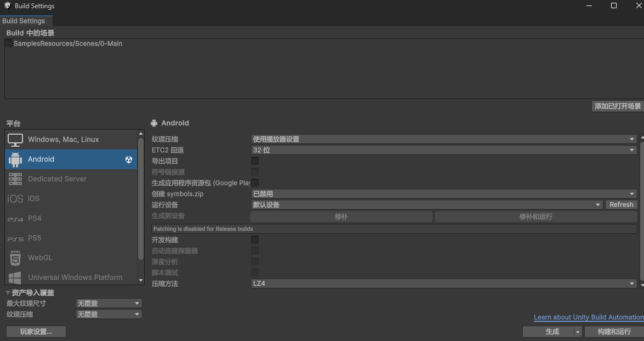Open the 创建 symbols.zip 已禁用 dropdown
Screen dimensions: 644x341
[443, 194]
